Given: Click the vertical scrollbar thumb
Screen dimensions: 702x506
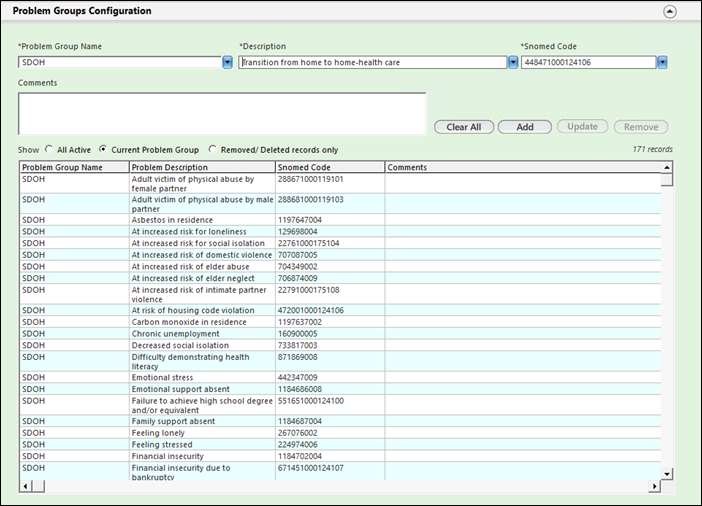Looking at the screenshot, I should [667, 180].
